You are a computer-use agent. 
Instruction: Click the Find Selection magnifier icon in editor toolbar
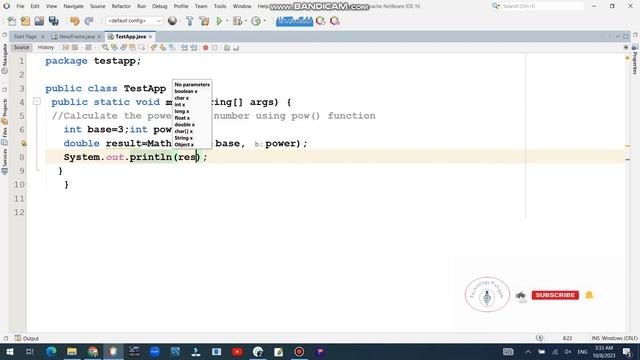click(x=105, y=48)
